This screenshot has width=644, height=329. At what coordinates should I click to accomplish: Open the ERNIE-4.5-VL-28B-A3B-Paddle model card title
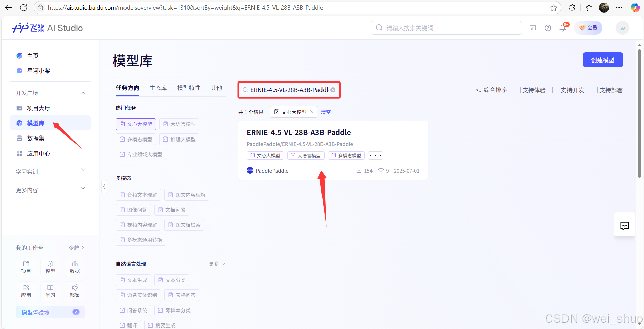(x=299, y=132)
